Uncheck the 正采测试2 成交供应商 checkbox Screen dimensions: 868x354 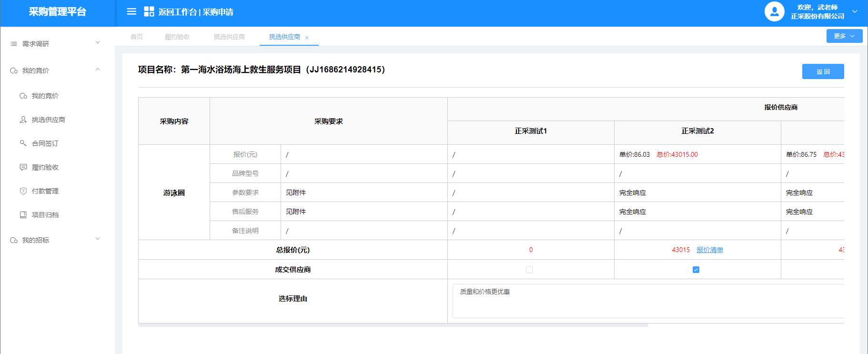[696, 270]
